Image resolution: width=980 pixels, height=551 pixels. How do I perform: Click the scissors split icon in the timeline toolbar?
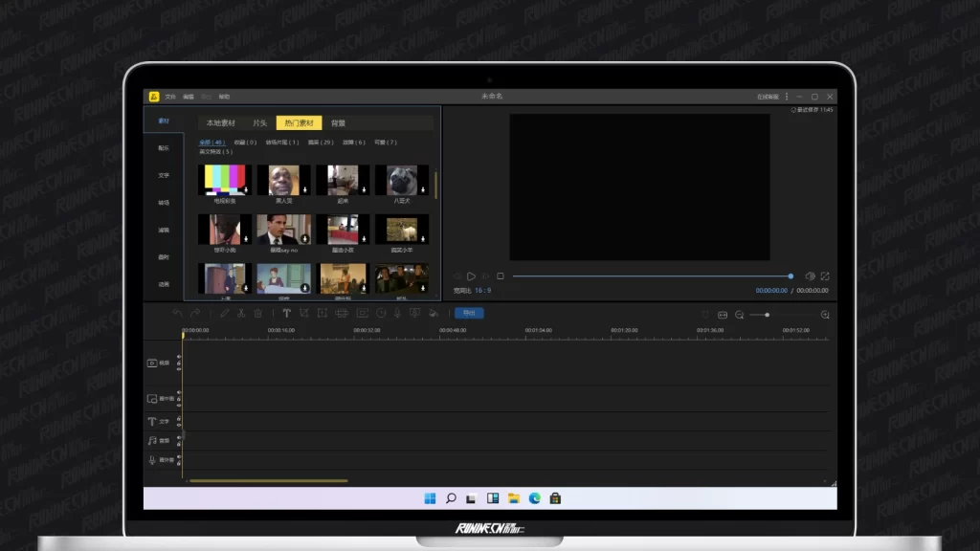click(x=241, y=313)
